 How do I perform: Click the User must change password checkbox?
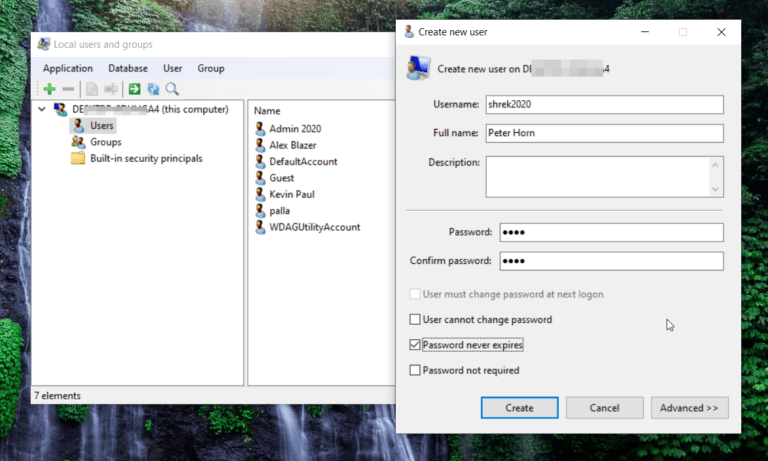414,294
